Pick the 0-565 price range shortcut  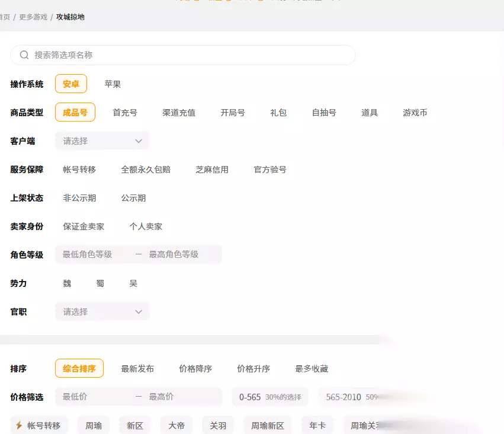coord(270,397)
